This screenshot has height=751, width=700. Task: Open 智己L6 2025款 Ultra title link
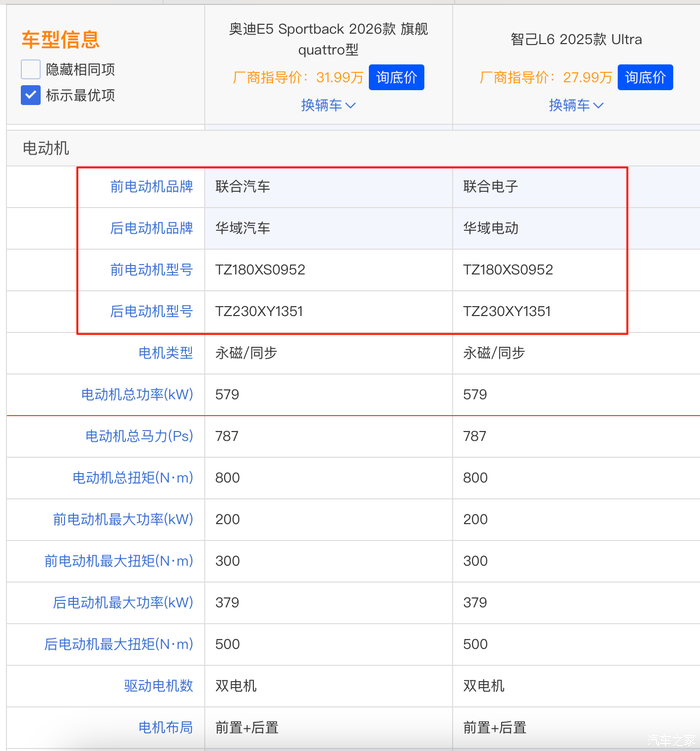576,39
